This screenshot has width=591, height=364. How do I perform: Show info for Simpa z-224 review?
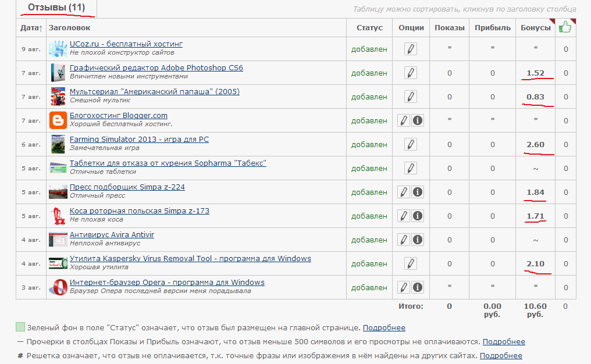[x=418, y=192]
